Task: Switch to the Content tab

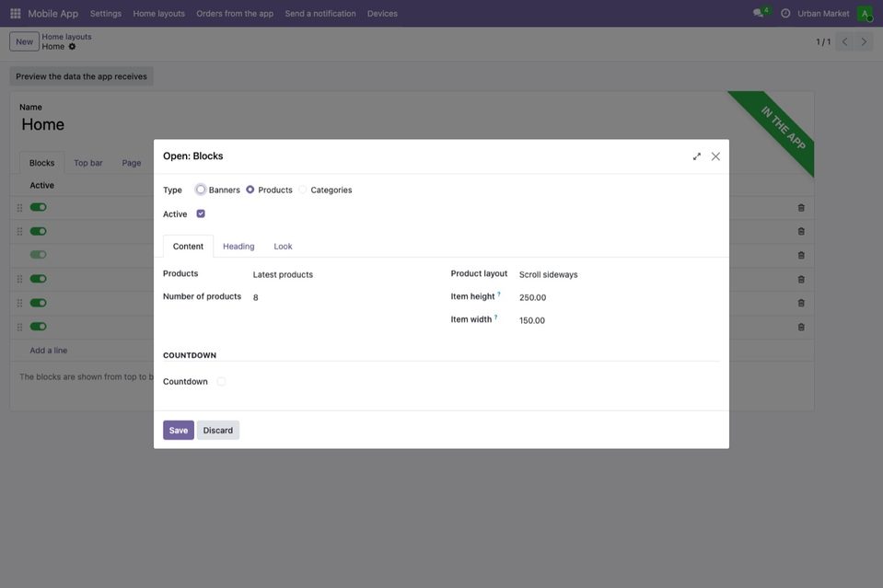Action: 188,247
